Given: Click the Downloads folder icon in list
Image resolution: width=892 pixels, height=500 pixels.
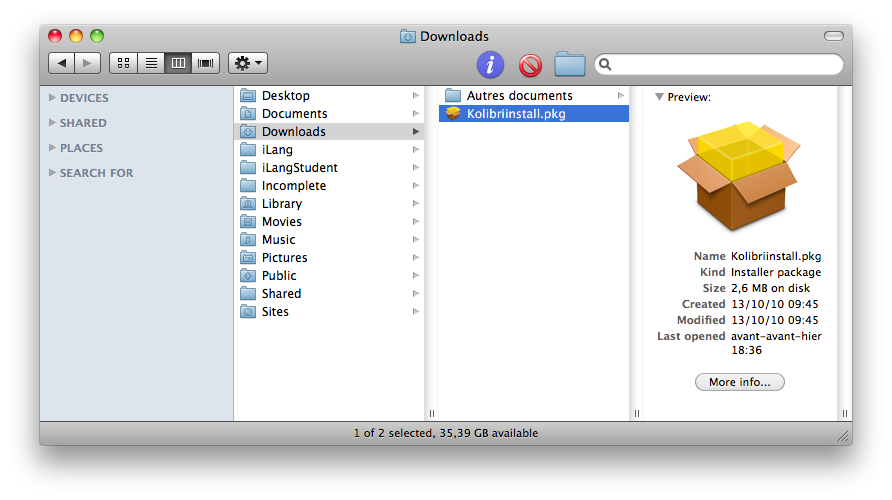Looking at the screenshot, I should pos(248,131).
